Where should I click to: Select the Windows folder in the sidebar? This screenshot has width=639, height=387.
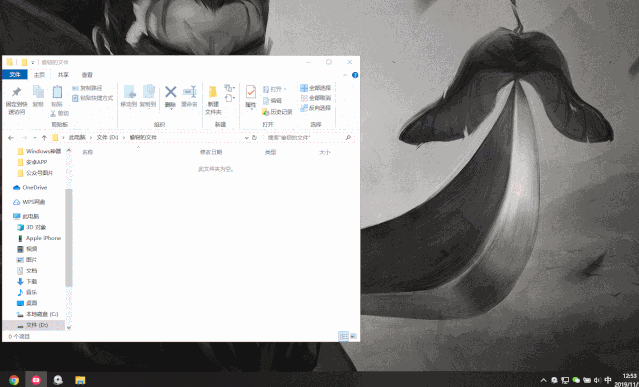39,151
